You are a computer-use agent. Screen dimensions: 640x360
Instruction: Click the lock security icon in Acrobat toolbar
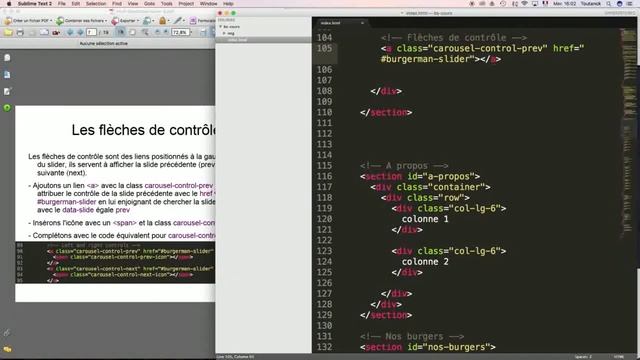[x=162, y=20]
